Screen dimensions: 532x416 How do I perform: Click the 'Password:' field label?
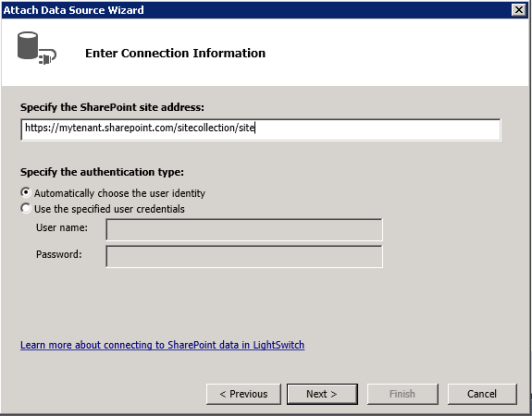pos(58,254)
